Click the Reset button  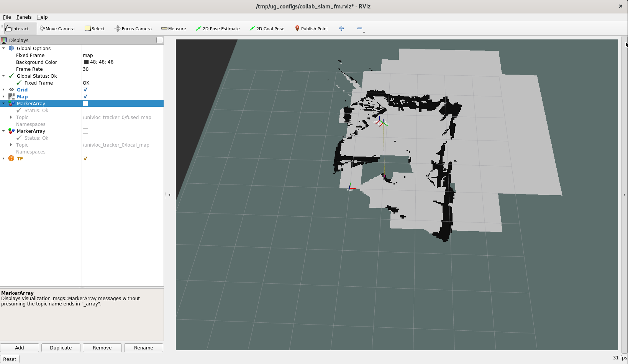(x=10, y=359)
